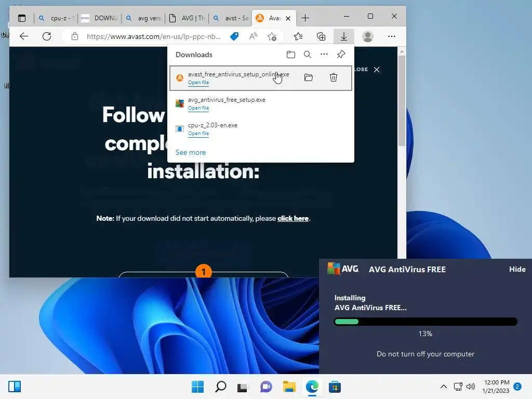Open the Collections icon

[321, 36]
